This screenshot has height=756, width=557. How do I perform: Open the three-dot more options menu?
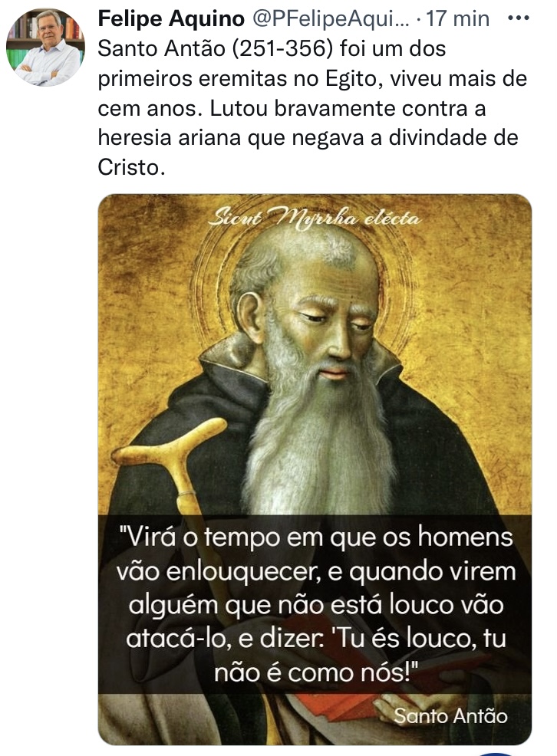pos(519,18)
